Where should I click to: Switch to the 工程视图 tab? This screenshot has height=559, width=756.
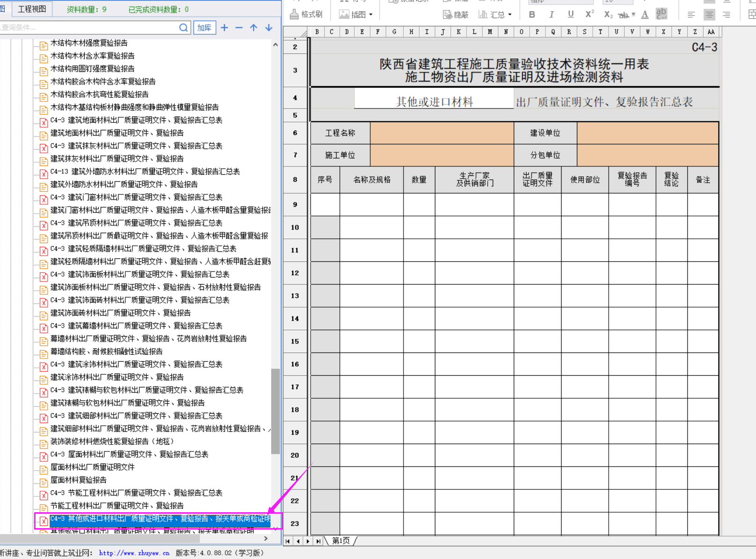[x=32, y=9]
